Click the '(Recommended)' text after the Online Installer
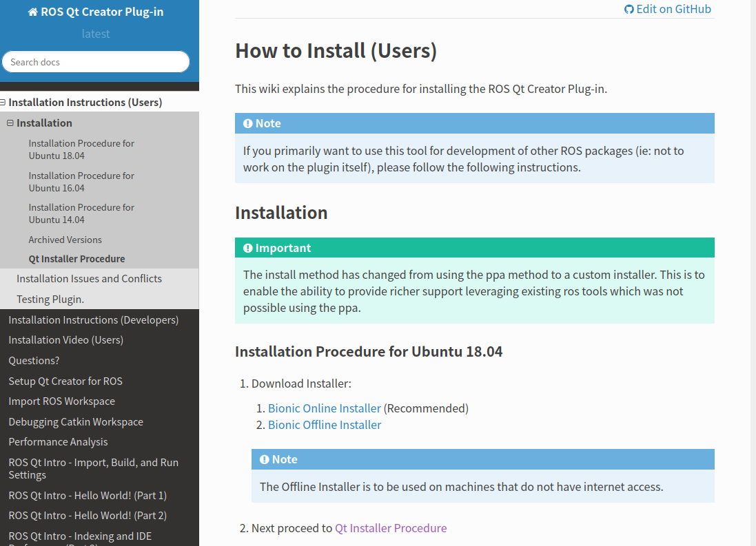Screen dimensions: 756x546 point(426,408)
